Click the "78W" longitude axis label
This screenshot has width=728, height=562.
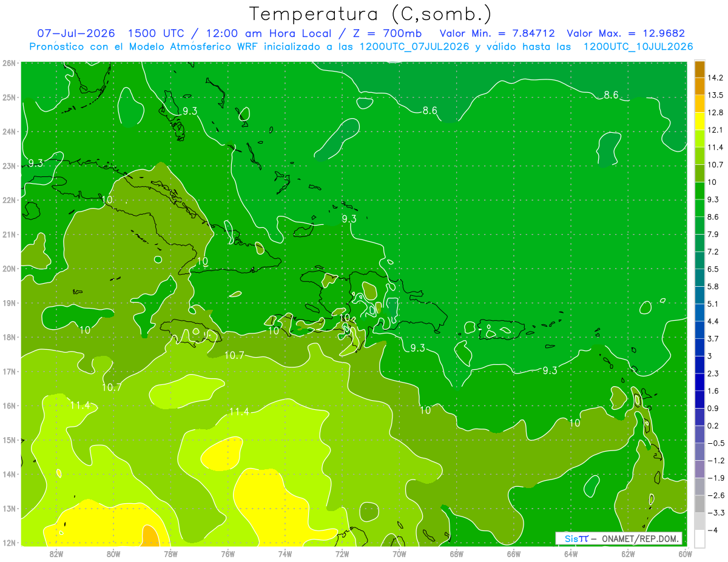pos(170,554)
